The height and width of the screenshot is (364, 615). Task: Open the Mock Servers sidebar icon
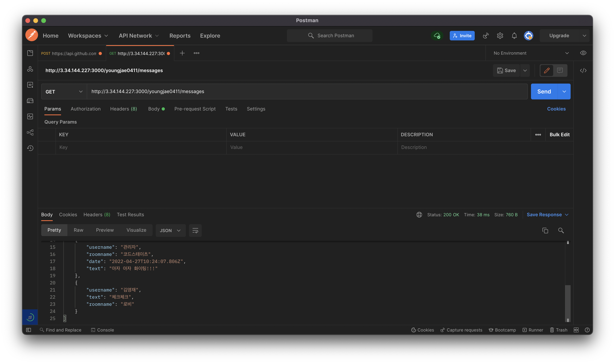[30, 101]
